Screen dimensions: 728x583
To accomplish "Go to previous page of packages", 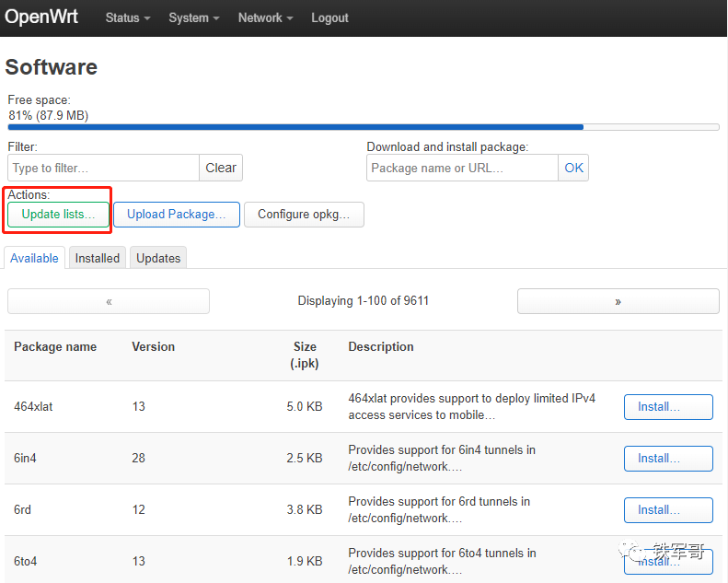I will click(x=109, y=301).
